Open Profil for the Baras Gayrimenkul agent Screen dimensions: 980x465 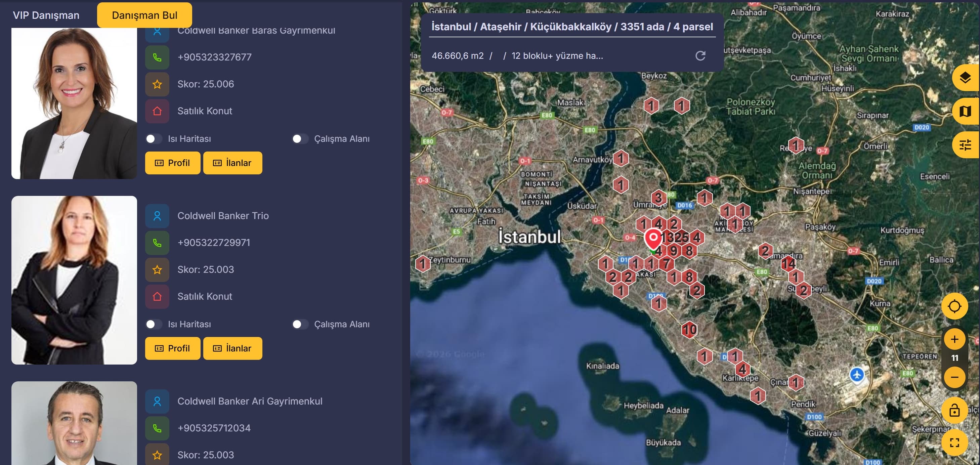pyautogui.click(x=173, y=163)
